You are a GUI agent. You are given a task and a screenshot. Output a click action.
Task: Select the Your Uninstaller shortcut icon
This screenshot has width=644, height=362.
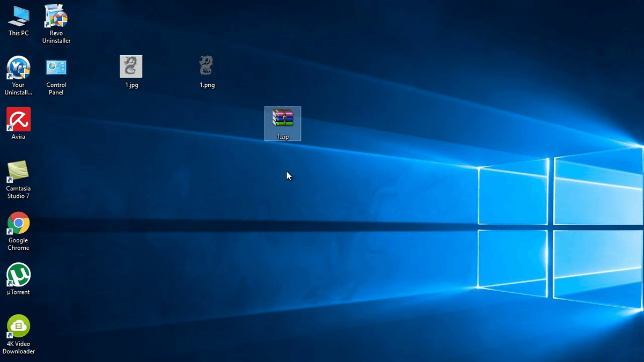(x=18, y=68)
